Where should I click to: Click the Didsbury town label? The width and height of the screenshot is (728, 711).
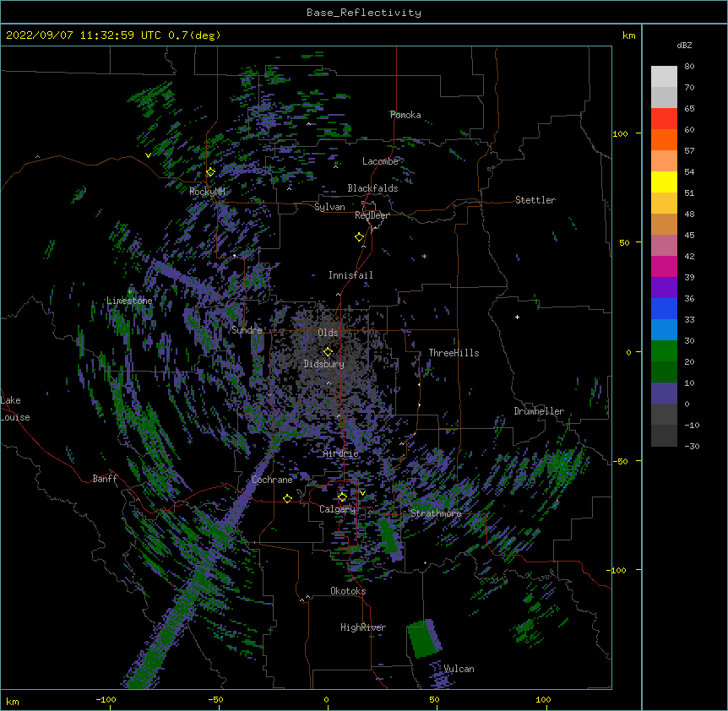pyautogui.click(x=324, y=365)
